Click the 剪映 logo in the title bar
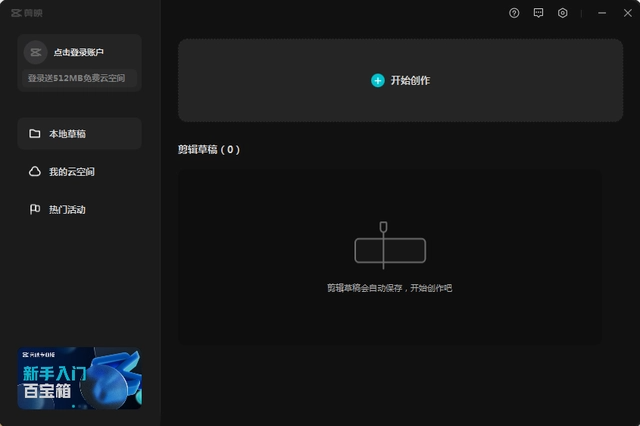Viewport: 640px width, 426px height. pos(27,13)
